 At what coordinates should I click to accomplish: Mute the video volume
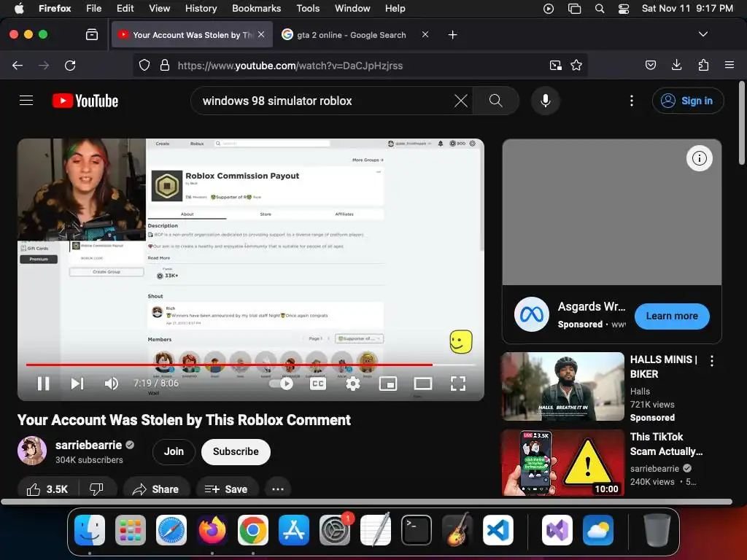(x=112, y=384)
